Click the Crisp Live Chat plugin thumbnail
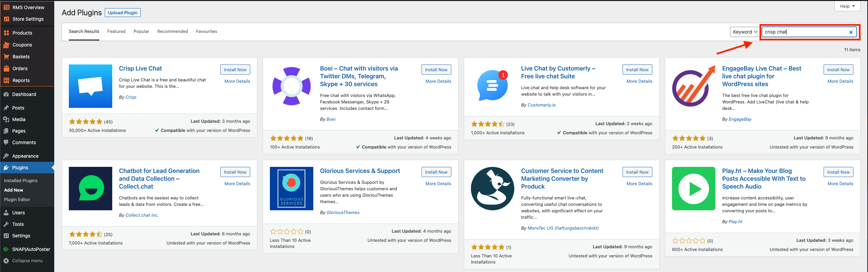 coord(91,86)
